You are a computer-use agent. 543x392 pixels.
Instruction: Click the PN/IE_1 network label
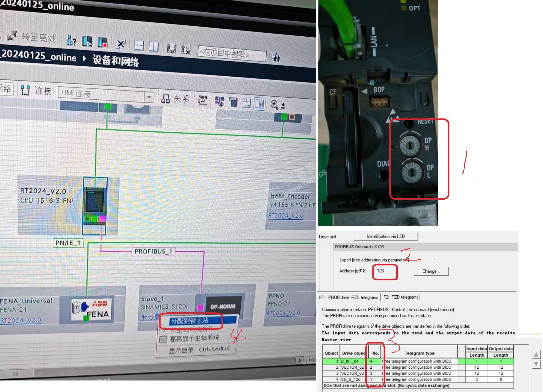(x=68, y=243)
